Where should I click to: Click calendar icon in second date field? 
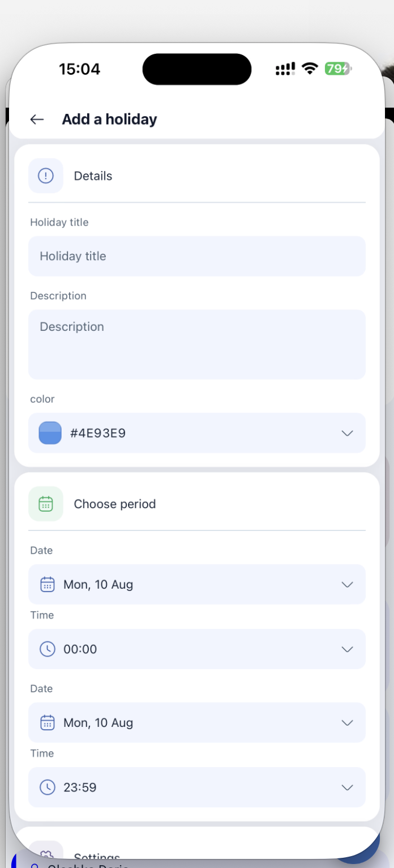pyautogui.click(x=48, y=722)
